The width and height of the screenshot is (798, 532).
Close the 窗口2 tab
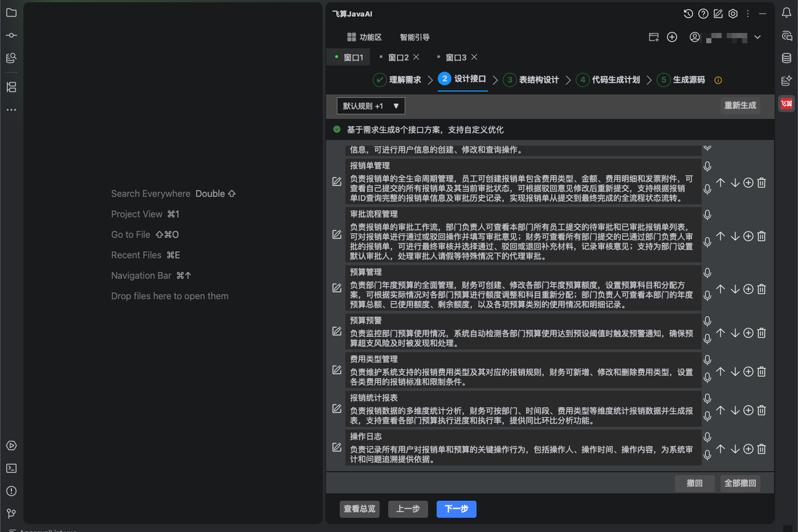pos(416,57)
